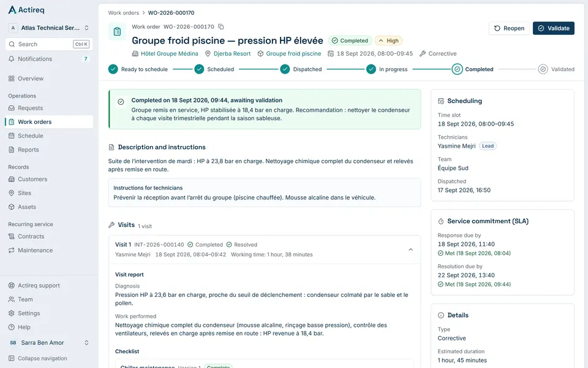
Task: Click the WO-2026-000170 breadcrumb
Action: (x=171, y=13)
